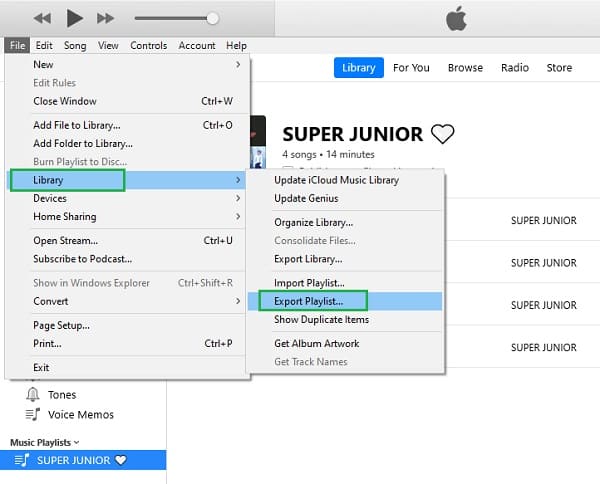600x484 pixels.
Task: Select Voice Memos in the sidebar
Action: tap(81, 415)
